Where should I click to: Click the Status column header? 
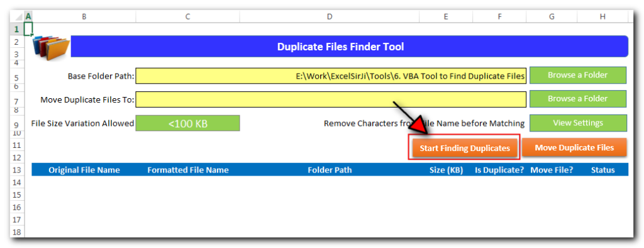(602, 170)
